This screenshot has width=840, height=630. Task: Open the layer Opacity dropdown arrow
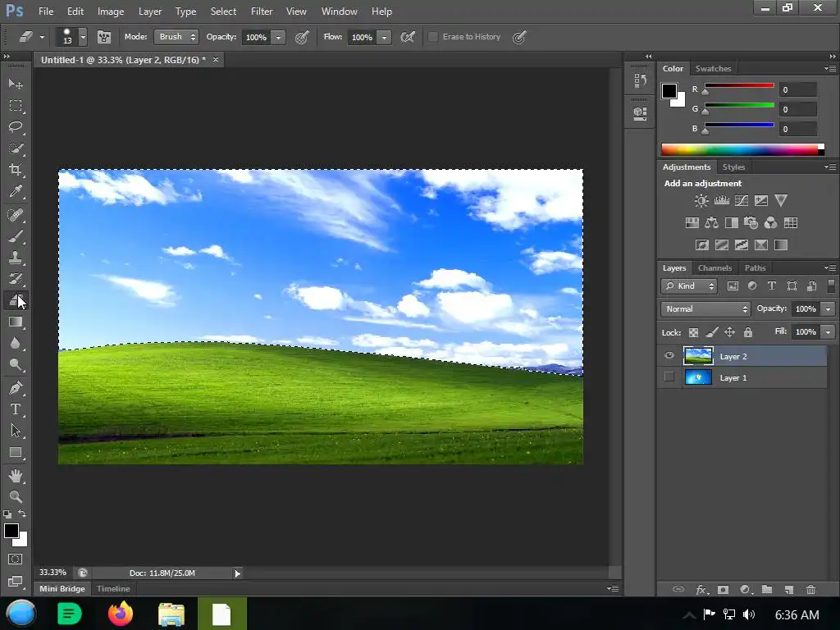pos(829,309)
